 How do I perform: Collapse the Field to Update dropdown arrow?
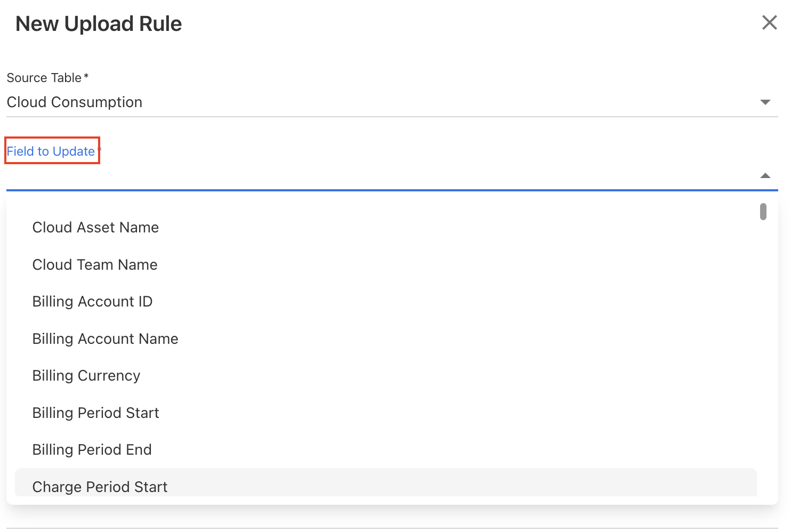tap(765, 175)
